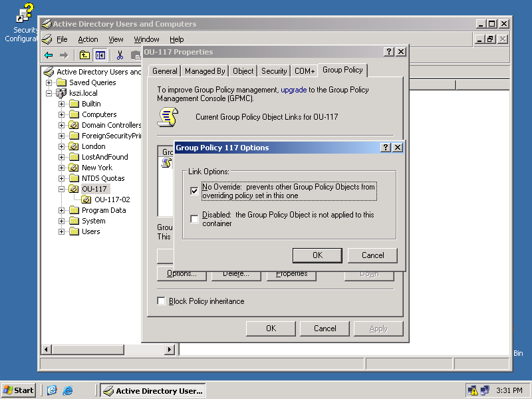The image size is (532, 399).
Task: Click the Builtin folder icon
Action: pyautogui.click(x=74, y=104)
